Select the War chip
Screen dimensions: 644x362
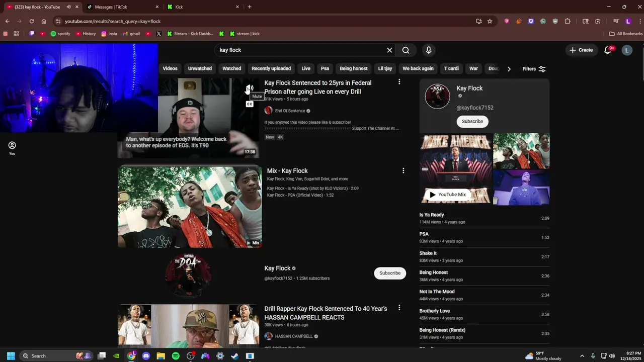pos(473,68)
